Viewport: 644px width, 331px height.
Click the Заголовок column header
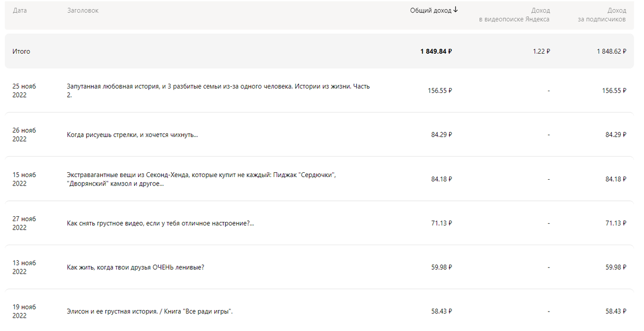tap(83, 10)
